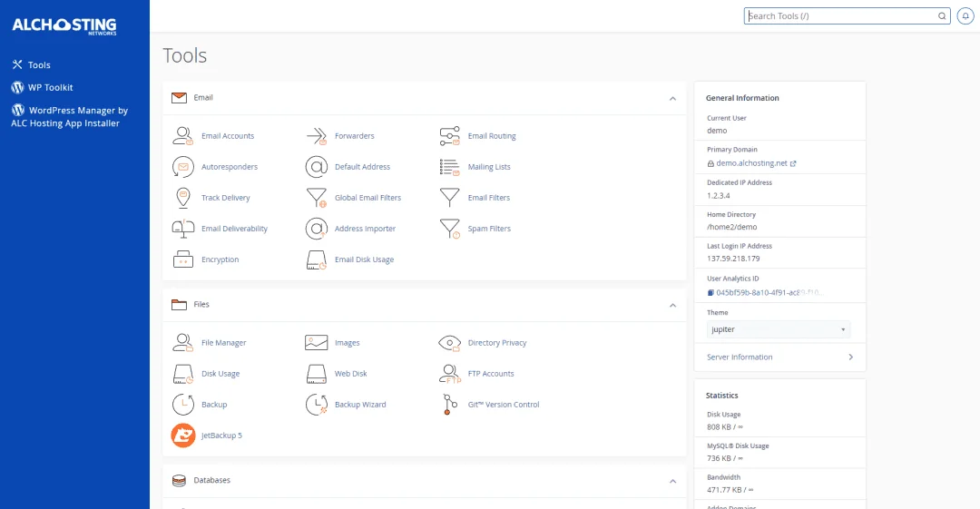This screenshot has height=509, width=980.
Task: Focus the Search Tools input field
Action: point(847,16)
